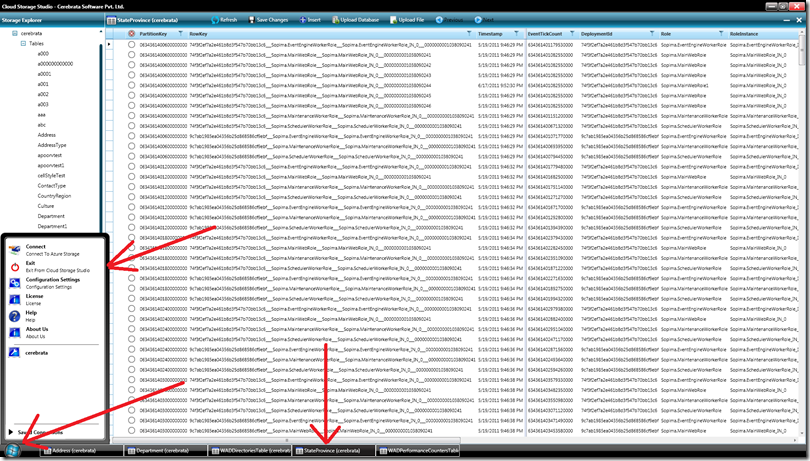Switch to WADDirectoriesTable (cerebrata) tab
The image size is (810, 461).
250,451
